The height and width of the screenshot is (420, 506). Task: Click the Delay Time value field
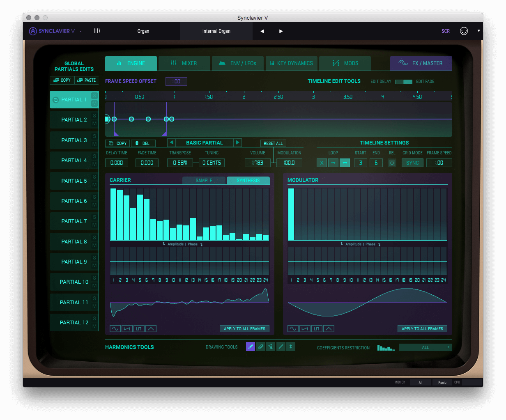(x=117, y=163)
